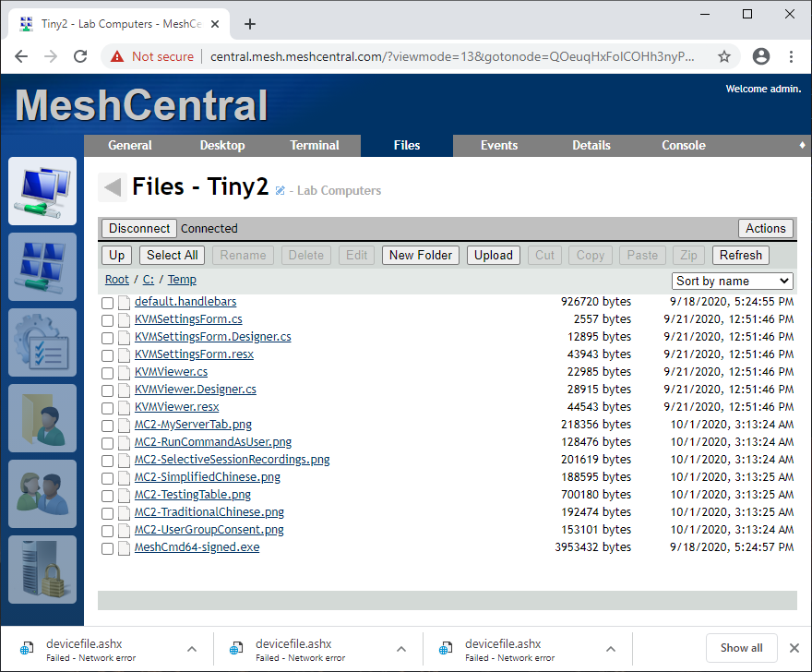Viewport: 812px width, 672px height.
Task: Click the Refresh files button
Action: pos(741,256)
